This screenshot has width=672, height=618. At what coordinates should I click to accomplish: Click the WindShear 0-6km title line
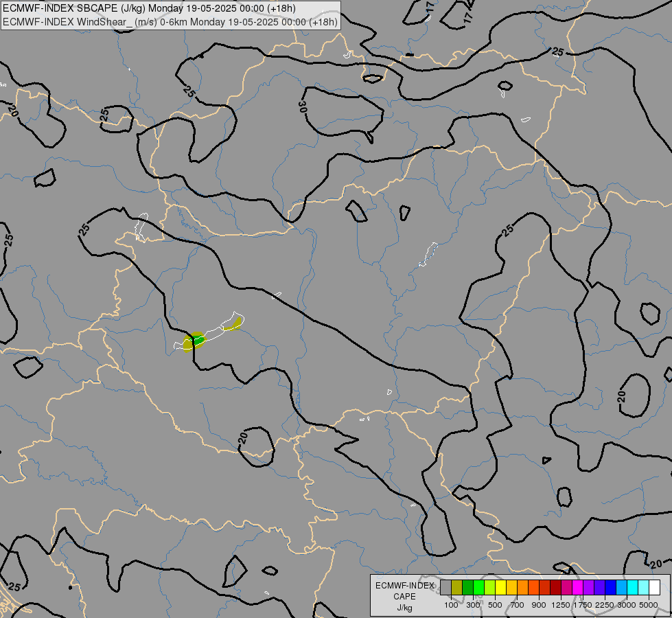coord(170,22)
